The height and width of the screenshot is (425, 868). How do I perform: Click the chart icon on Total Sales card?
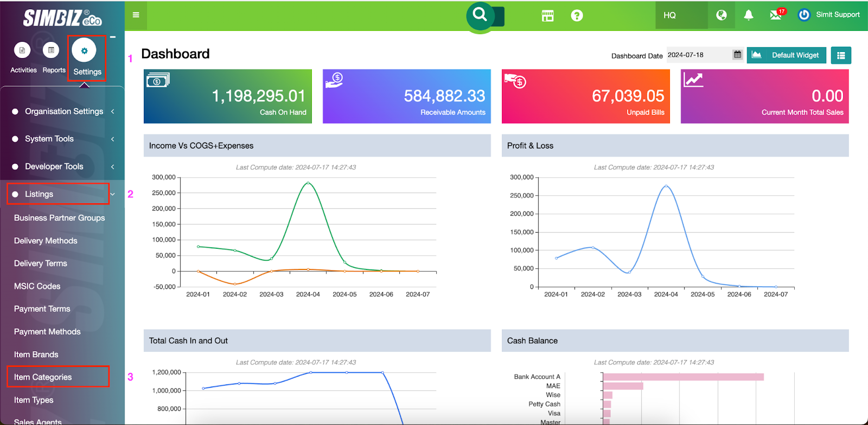(693, 80)
